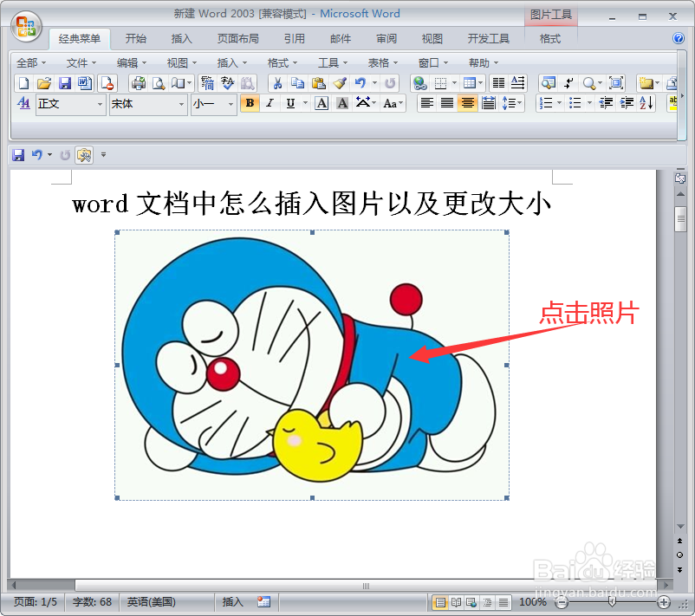Toggle Underline formatting
This screenshot has height=616, width=695.
(x=290, y=103)
